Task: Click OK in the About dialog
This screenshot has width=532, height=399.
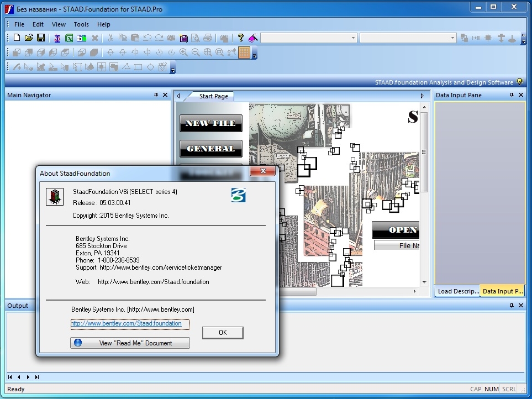Action: pyautogui.click(x=223, y=333)
